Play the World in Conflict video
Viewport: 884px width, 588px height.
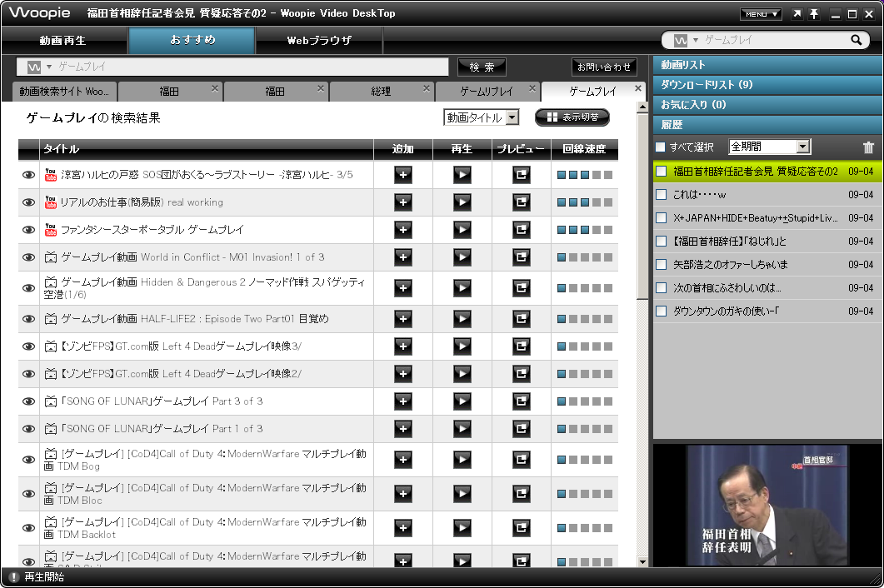tap(462, 257)
